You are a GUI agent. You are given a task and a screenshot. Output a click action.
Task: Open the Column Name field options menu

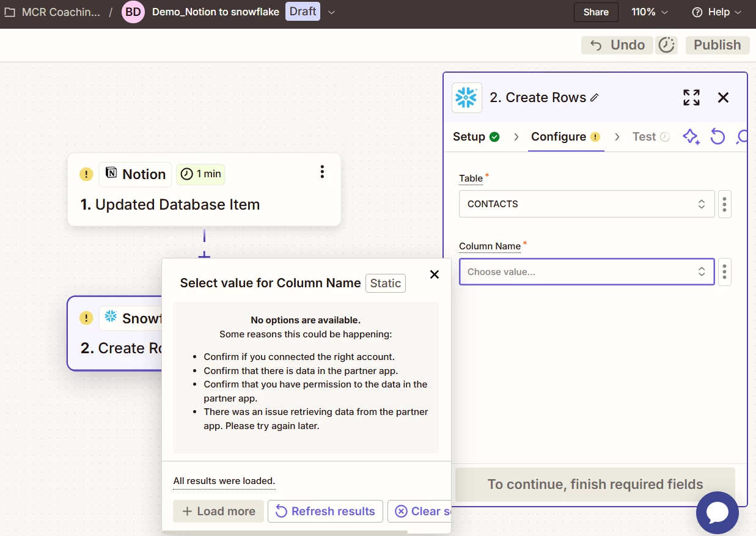(724, 272)
